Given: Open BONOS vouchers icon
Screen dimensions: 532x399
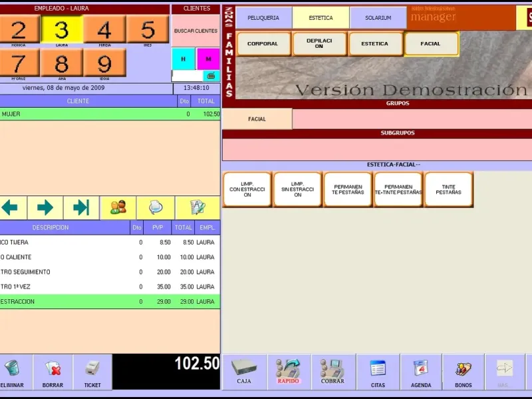Looking at the screenshot, I should coord(464,372).
